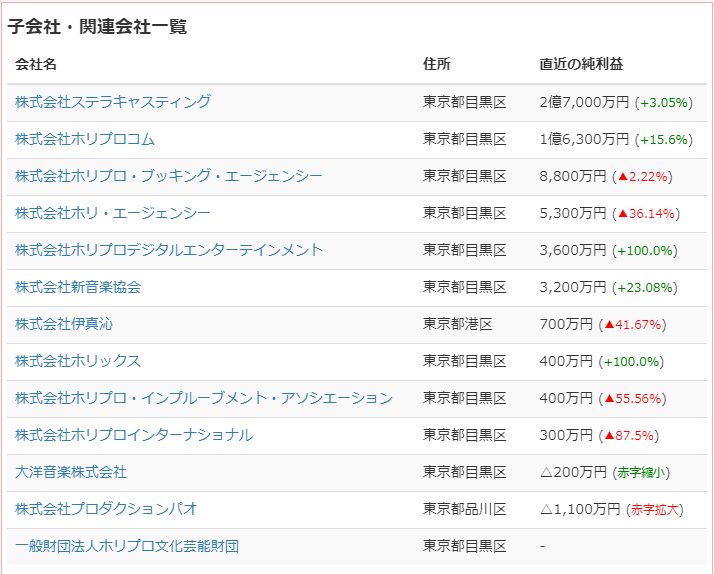Open 株式会社ホリックス link
The image size is (714, 574).
(x=78, y=361)
